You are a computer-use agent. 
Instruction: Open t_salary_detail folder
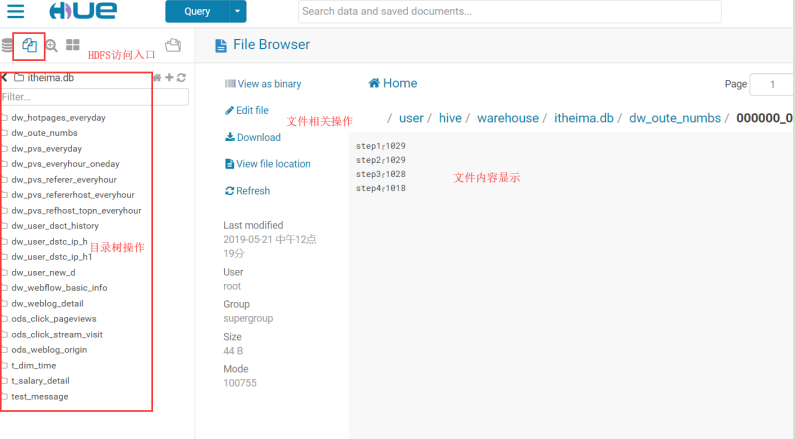tap(41, 380)
